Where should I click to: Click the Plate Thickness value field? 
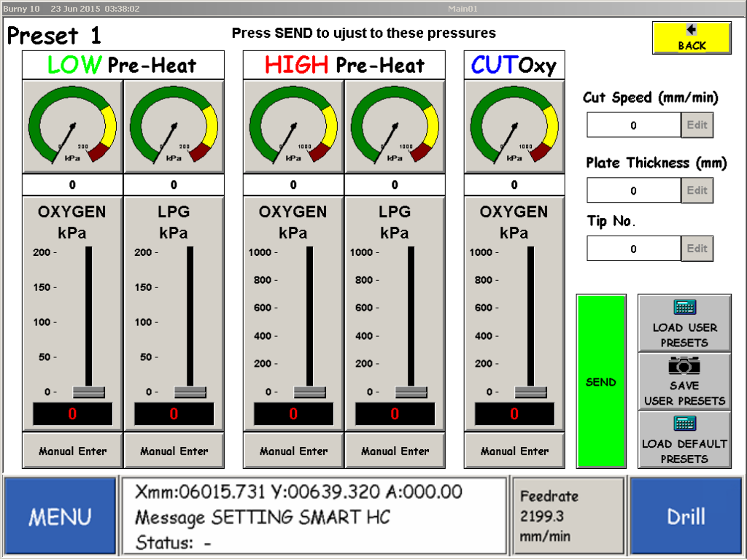point(634,190)
